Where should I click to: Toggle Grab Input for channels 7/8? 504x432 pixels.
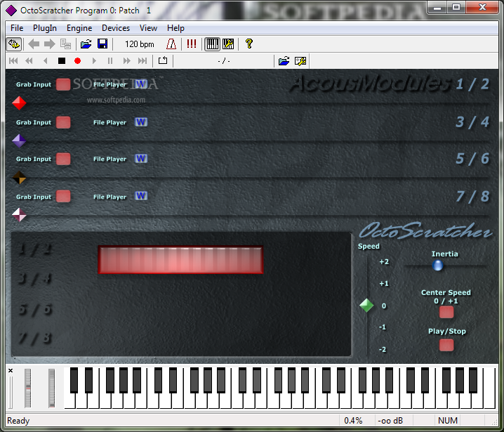[x=63, y=197]
